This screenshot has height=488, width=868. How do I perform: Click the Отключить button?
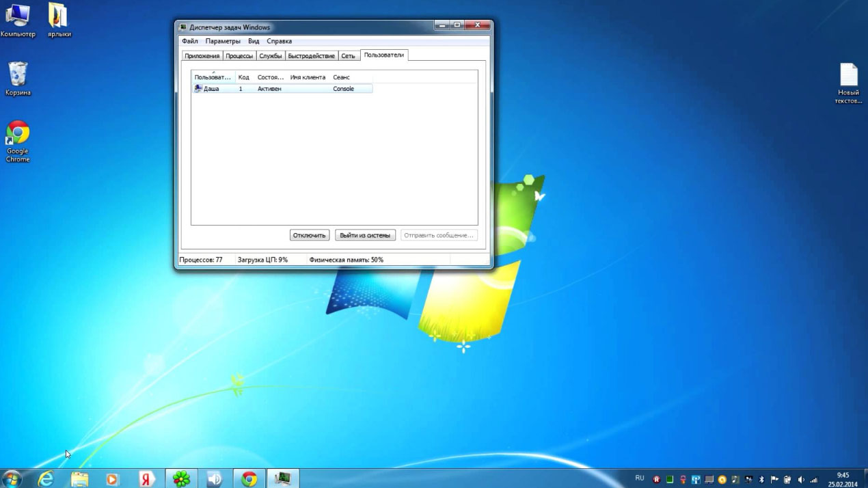[309, 235]
